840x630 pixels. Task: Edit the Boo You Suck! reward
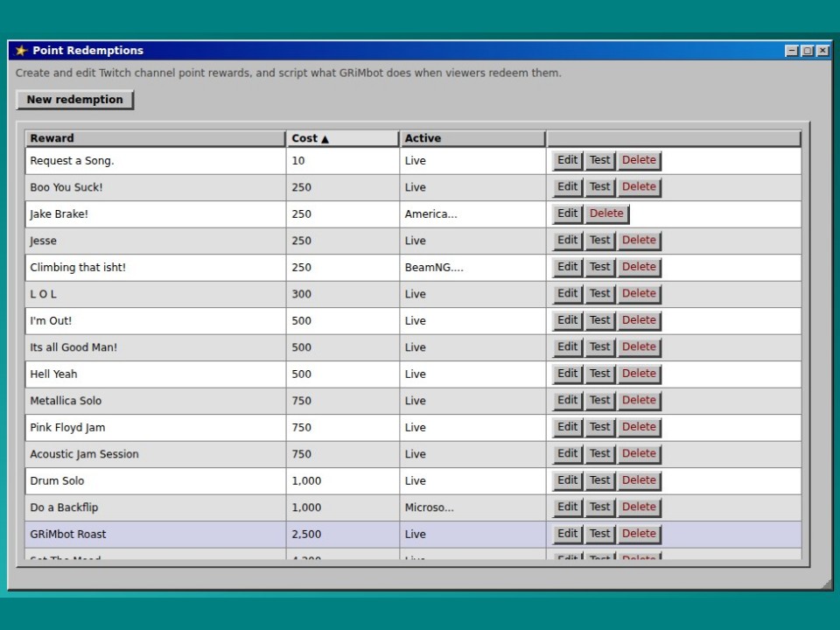point(567,187)
